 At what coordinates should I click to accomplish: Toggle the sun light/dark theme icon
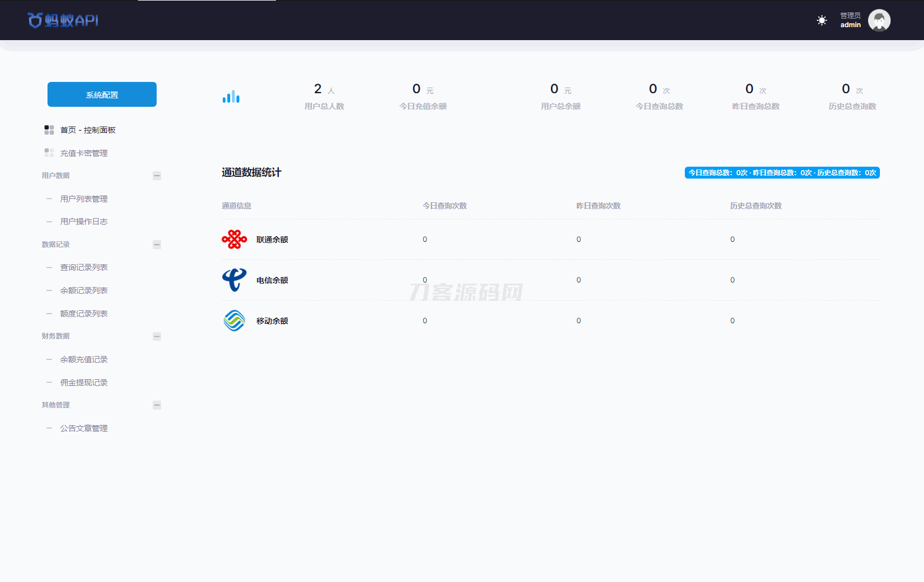coord(822,20)
